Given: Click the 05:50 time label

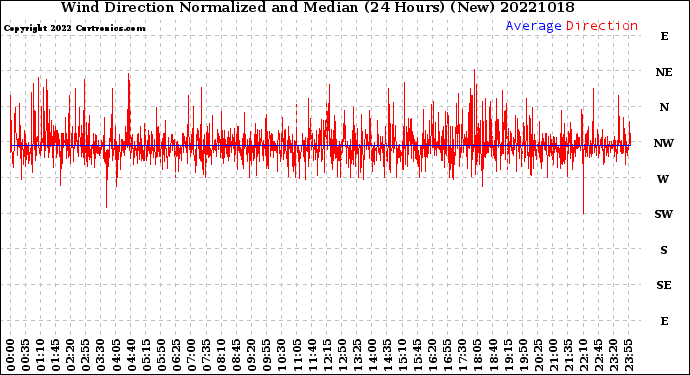Looking at the screenshot, I should pos(161,355).
